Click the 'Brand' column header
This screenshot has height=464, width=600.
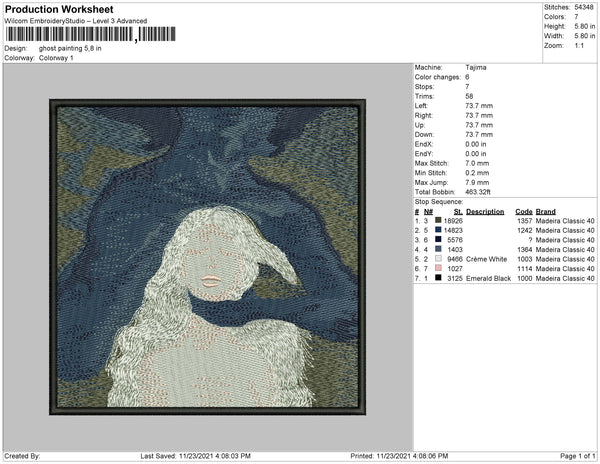(x=546, y=212)
